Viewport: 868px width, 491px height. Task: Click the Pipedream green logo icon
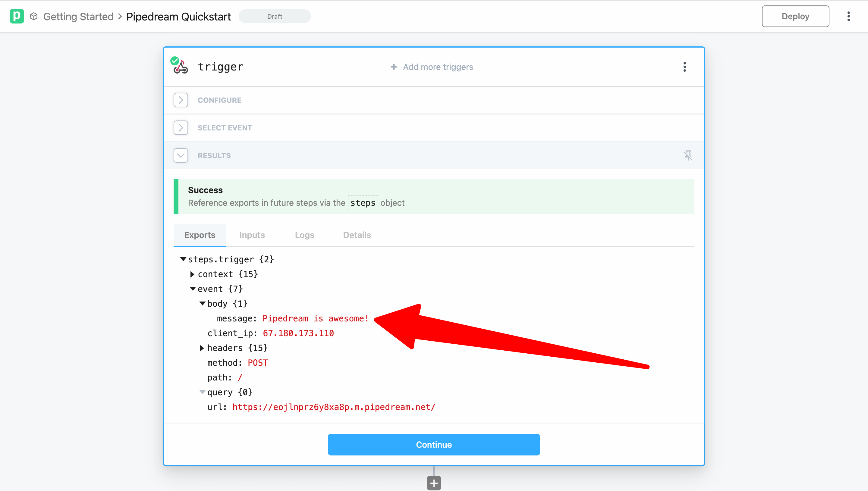coord(17,16)
